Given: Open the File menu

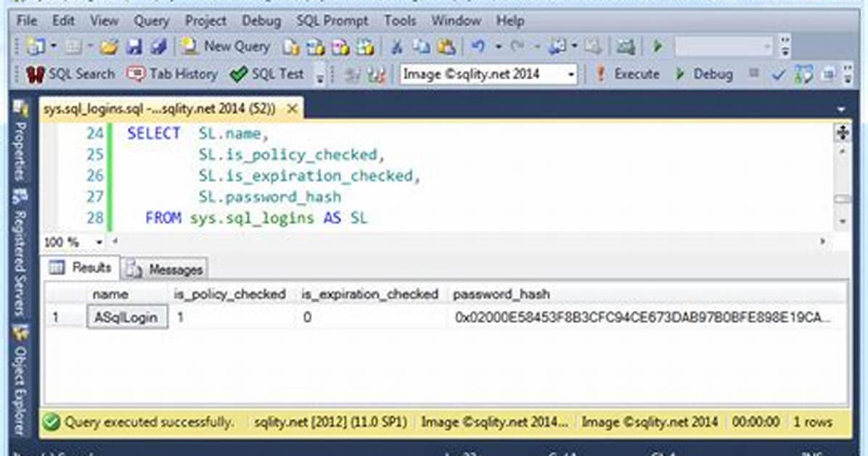Looking at the screenshot, I should pos(27,21).
